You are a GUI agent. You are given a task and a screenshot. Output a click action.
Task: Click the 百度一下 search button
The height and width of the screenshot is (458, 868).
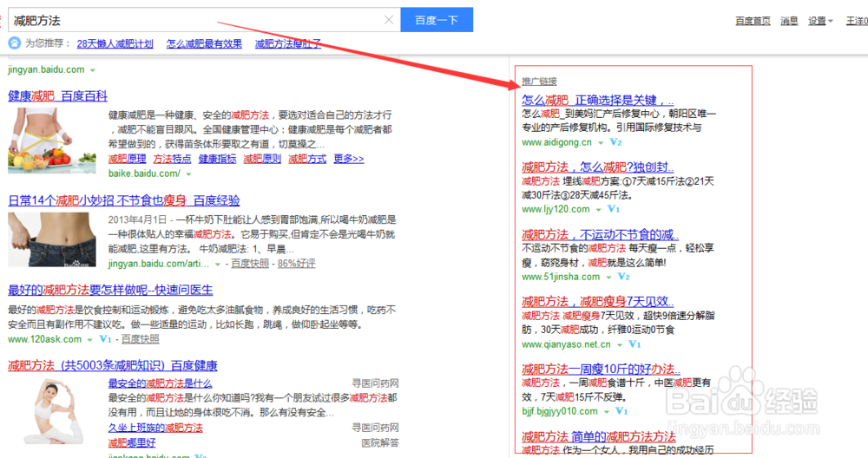pos(437,20)
